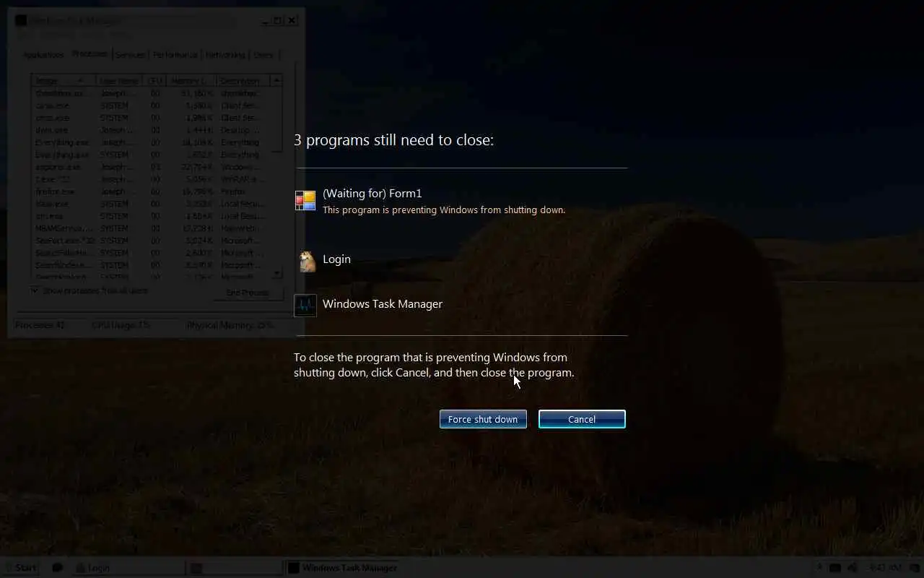Click 'This program is preventing Windows from shutting down.'
The image size is (924, 578).
pos(444,210)
